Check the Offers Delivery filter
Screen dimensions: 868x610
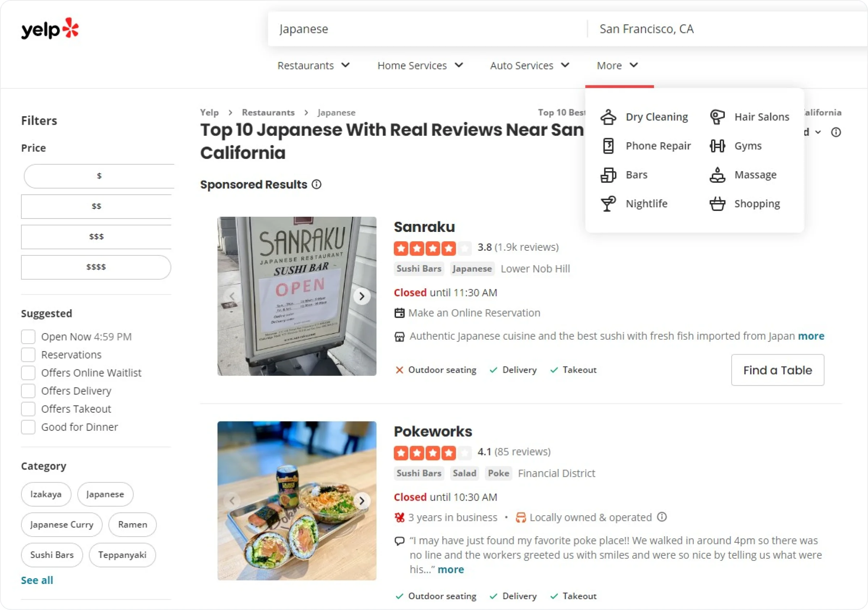[28, 391]
